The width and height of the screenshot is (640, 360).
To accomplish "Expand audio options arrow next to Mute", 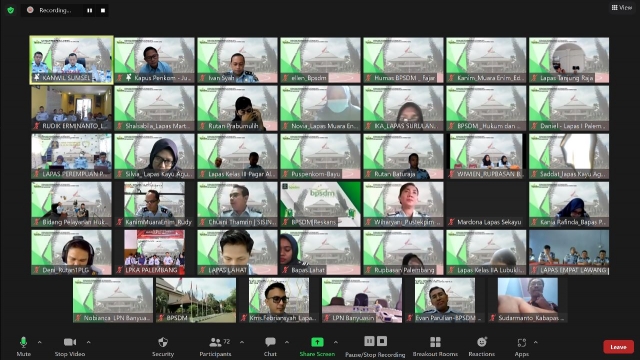I will point(40,342).
